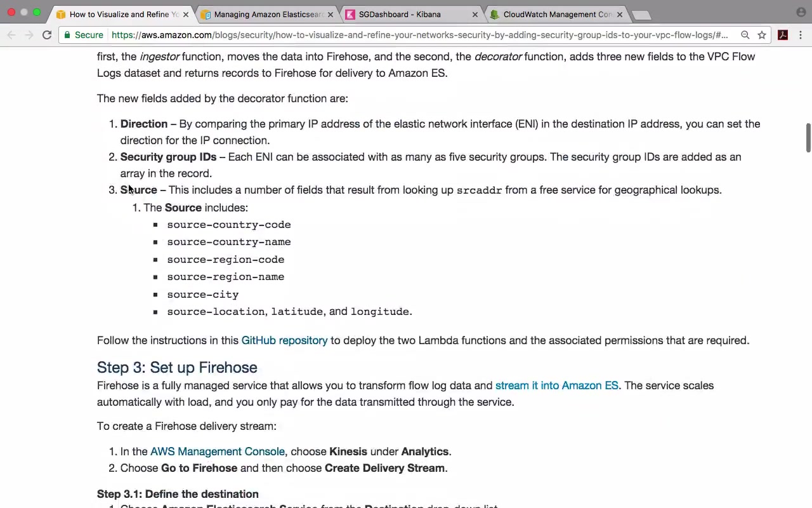Follow the stream it into Amazon ES link

tap(556, 385)
